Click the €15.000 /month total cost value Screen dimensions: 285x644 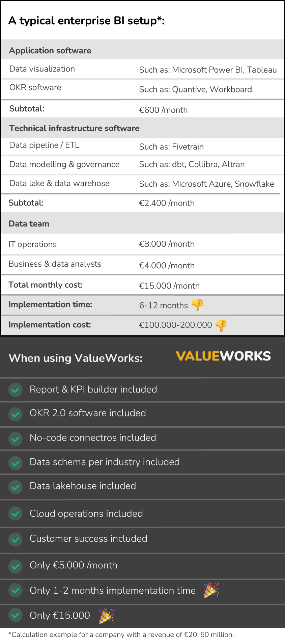(x=169, y=286)
